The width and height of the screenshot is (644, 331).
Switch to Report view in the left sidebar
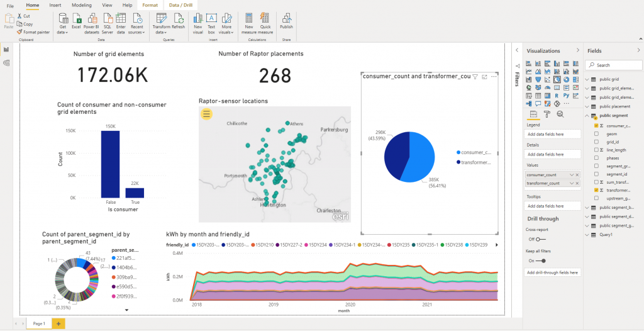(x=6, y=50)
